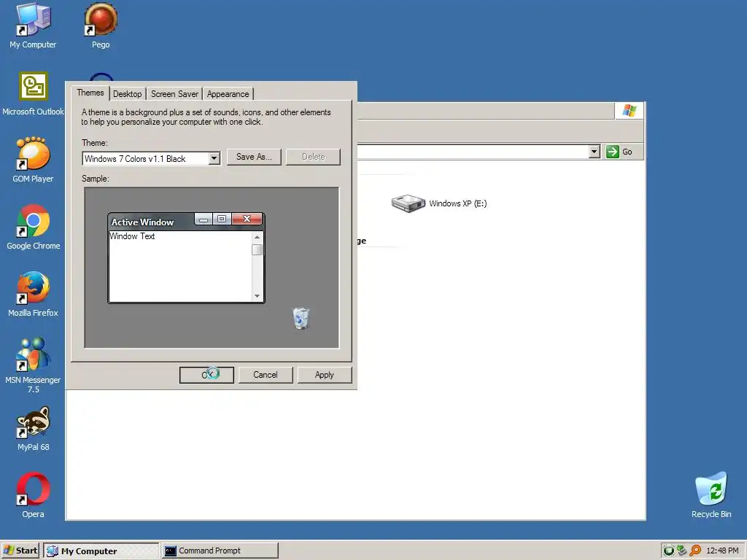This screenshot has height=560, width=747.
Task: Click the Windows flag logo in My Computer
Action: 629,111
